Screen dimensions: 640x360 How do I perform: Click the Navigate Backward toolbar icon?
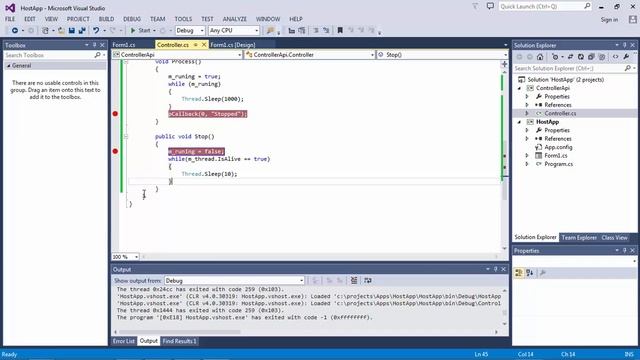click(x=15, y=31)
